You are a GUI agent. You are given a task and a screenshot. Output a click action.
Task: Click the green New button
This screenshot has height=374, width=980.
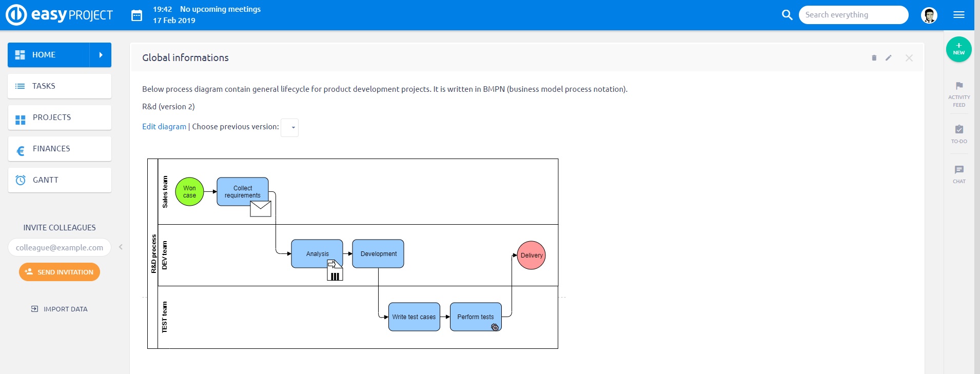[x=958, y=49]
